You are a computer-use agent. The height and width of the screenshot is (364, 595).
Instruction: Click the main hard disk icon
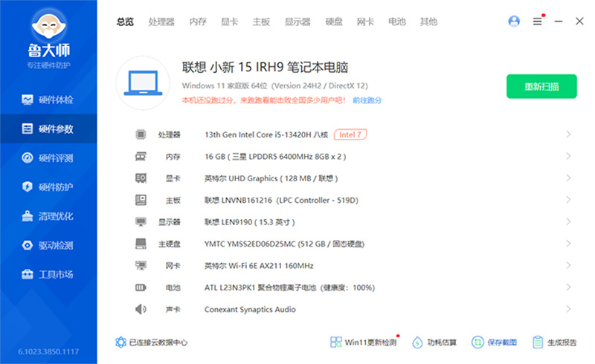(x=141, y=244)
